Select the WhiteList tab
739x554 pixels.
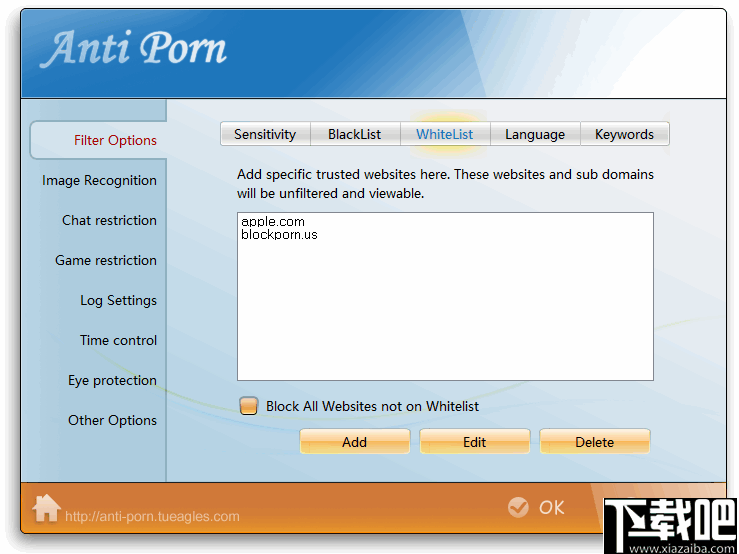pos(445,134)
